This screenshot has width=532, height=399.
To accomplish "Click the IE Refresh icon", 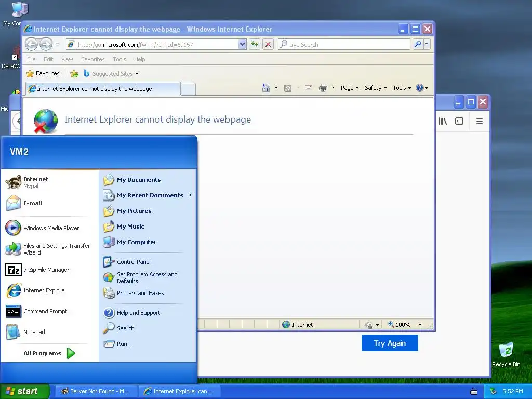I will [x=255, y=44].
